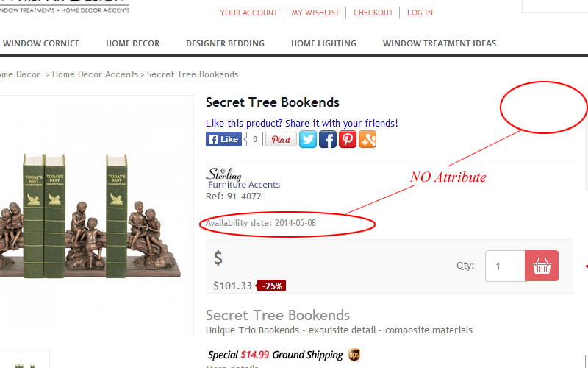
Task: Click the Facebook Like button
Action: [x=223, y=139]
